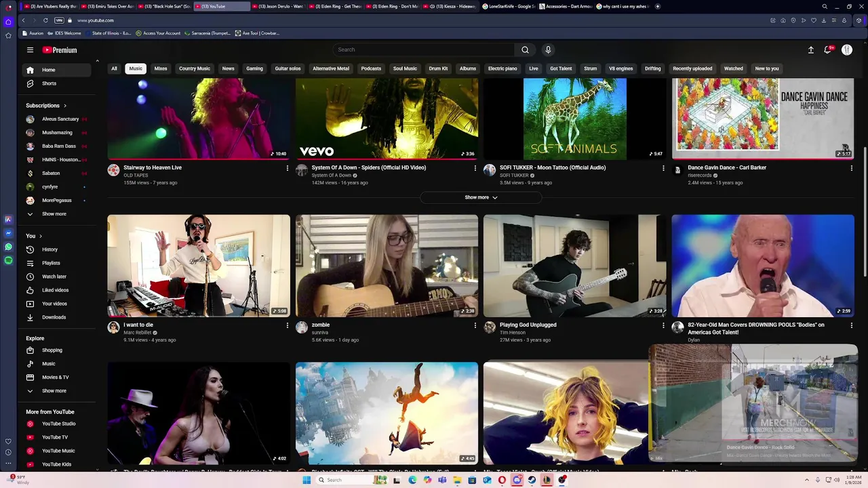Open WhatsApp in the Opera sidebar
The width and height of the screenshot is (868, 488).
click(8, 247)
